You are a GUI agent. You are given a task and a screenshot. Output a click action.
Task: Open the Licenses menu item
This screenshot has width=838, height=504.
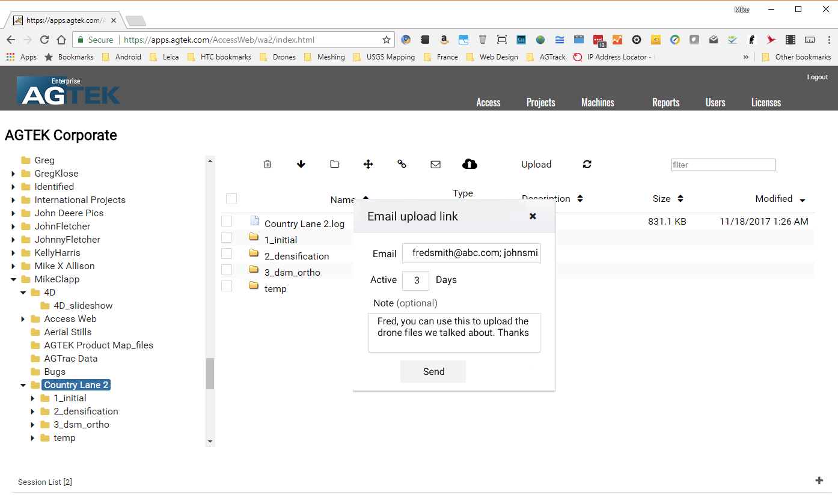click(766, 103)
